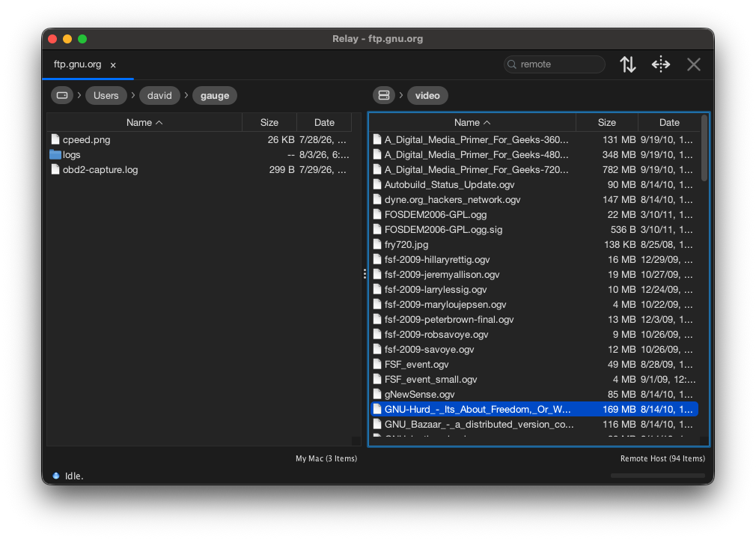
Task: Select fsf-2009-larrylessig.ogv file icon
Action: click(x=377, y=289)
